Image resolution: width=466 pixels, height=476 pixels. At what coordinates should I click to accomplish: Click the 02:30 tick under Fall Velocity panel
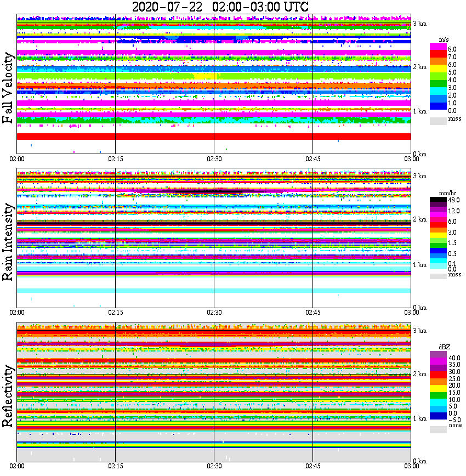(214, 159)
